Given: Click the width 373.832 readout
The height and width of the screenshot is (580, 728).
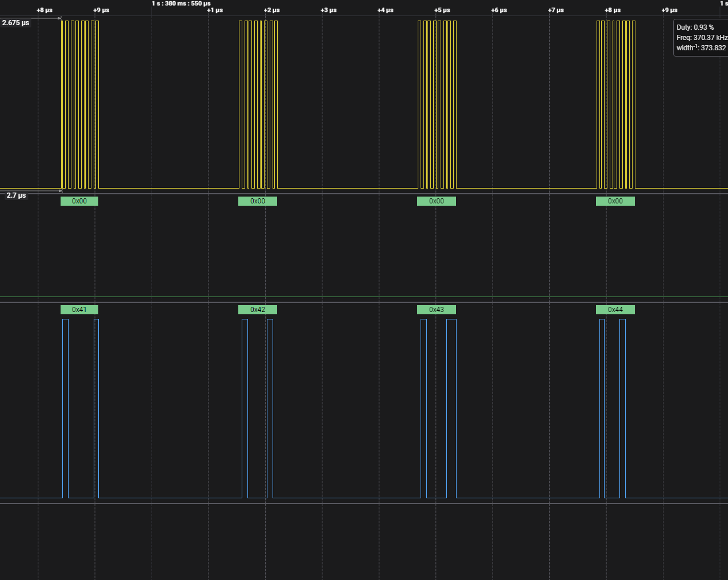Looking at the screenshot, I should pos(701,48).
